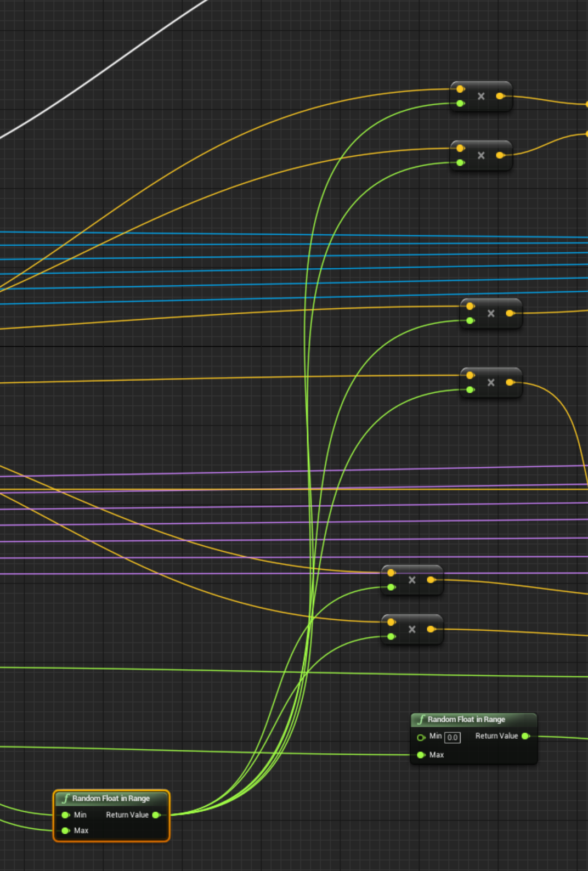Click output pin of the bottommost multiply node
The height and width of the screenshot is (871, 588).
[x=431, y=629]
